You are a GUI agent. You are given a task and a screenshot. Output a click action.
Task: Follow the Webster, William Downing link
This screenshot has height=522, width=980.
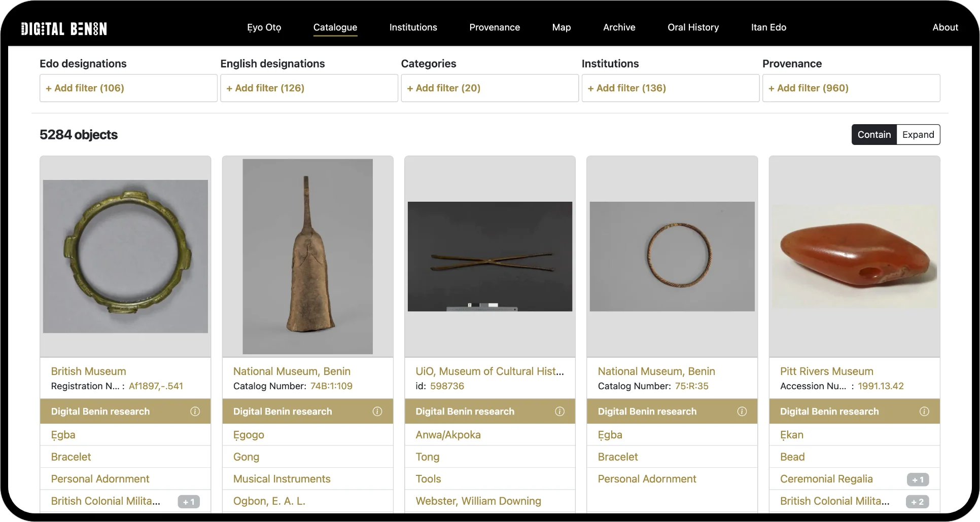[x=478, y=501]
